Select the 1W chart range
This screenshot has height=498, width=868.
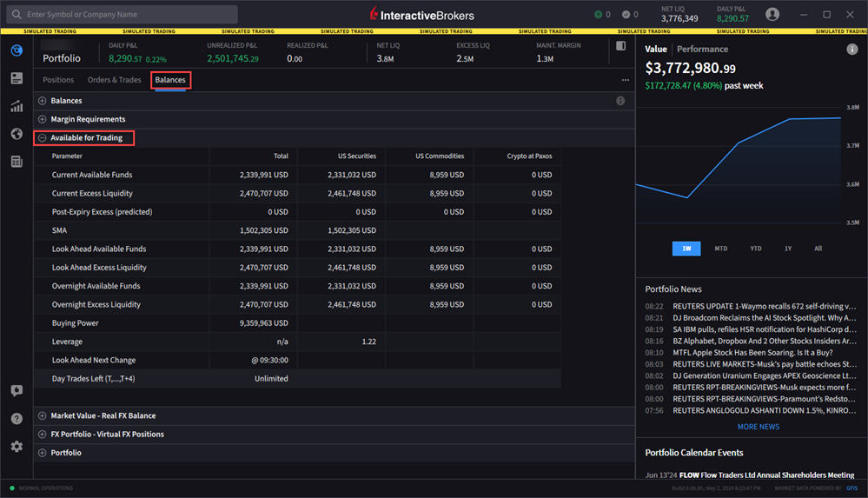click(x=686, y=249)
